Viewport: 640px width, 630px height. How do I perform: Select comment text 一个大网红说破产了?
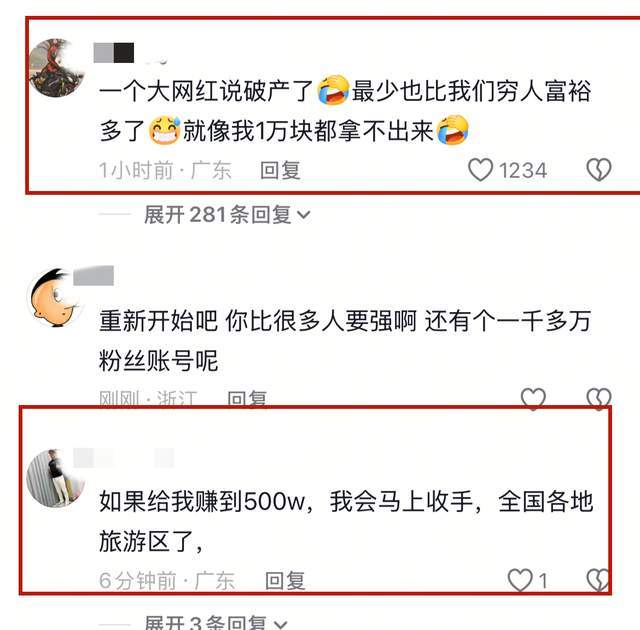tap(206, 91)
